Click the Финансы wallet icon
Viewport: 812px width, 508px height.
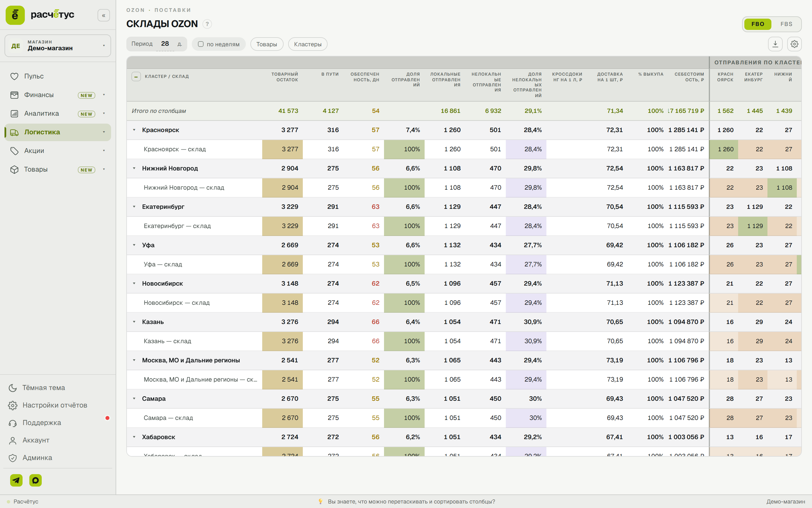[14, 95]
